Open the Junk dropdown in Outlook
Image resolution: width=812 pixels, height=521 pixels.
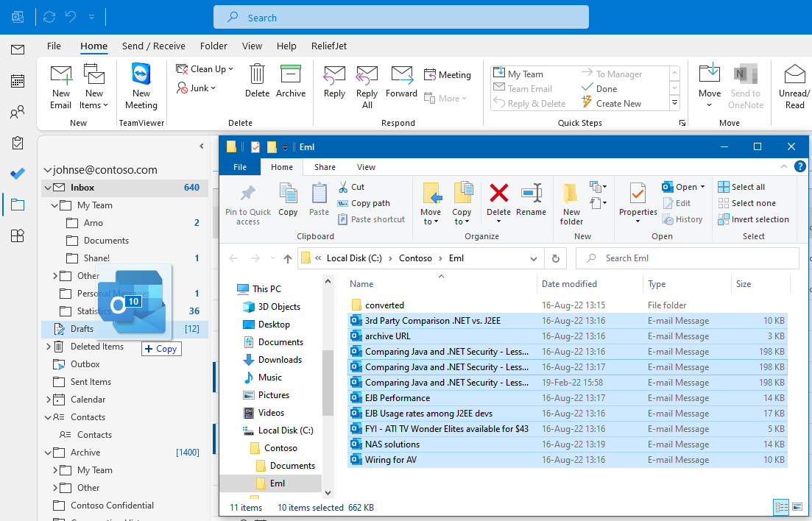[197, 88]
